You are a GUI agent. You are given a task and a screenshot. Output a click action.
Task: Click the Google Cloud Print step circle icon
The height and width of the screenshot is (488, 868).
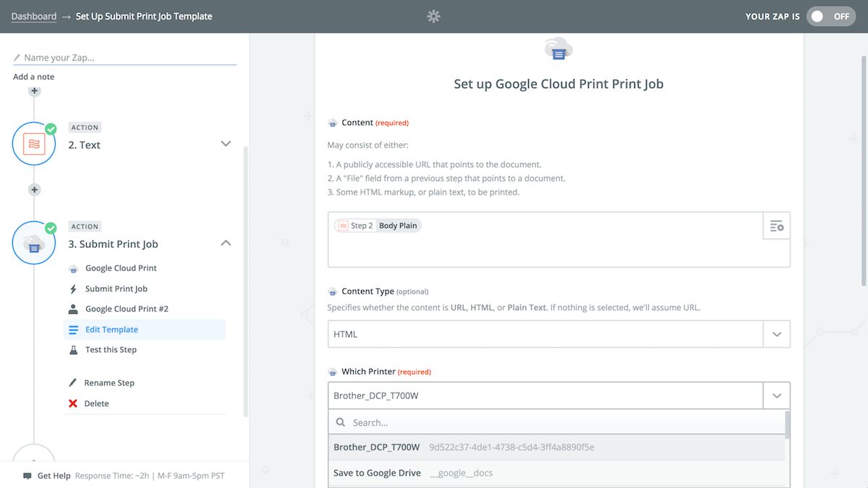click(34, 243)
